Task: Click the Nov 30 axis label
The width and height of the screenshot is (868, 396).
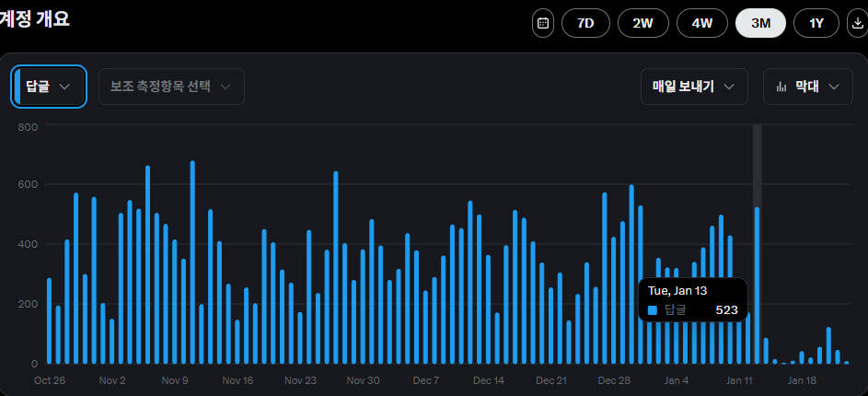Action: pyautogui.click(x=364, y=380)
